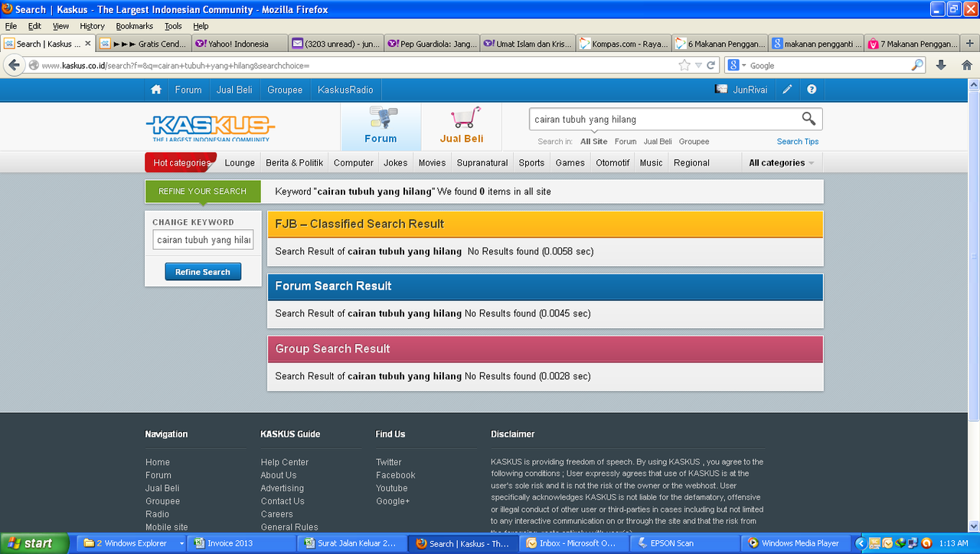
Task: Open the Mobile site footer link
Action: [x=167, y=527]
